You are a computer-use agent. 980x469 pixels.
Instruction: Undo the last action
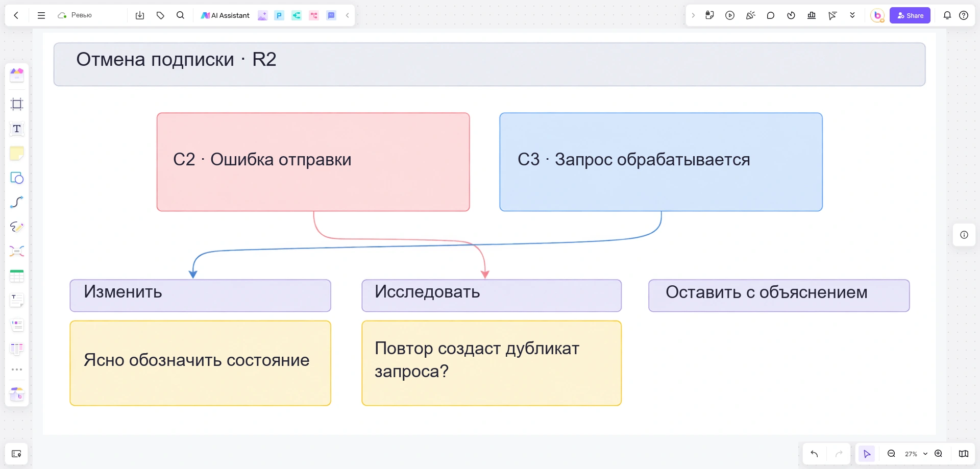point(814,454)
